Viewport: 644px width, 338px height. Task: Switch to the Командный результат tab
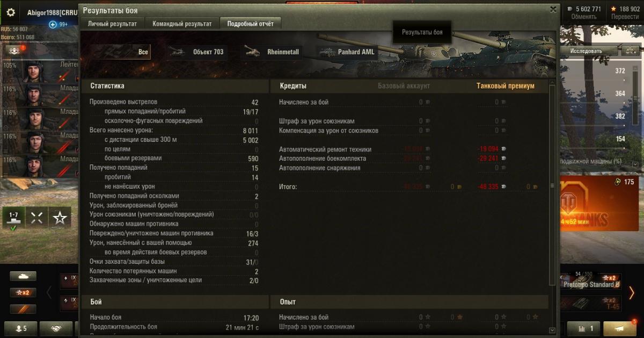coord(182,24)
